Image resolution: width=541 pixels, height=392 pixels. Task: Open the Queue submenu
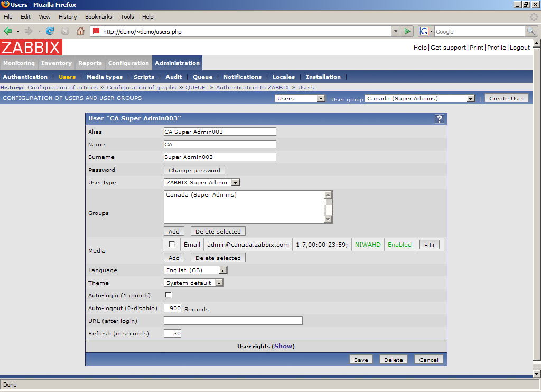pos(202,77)
